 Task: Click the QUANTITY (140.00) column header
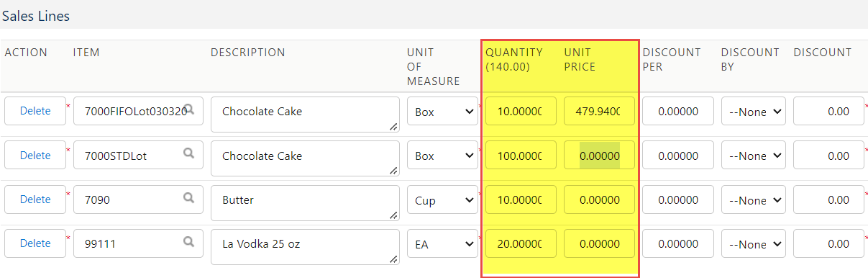coord(514,60)
